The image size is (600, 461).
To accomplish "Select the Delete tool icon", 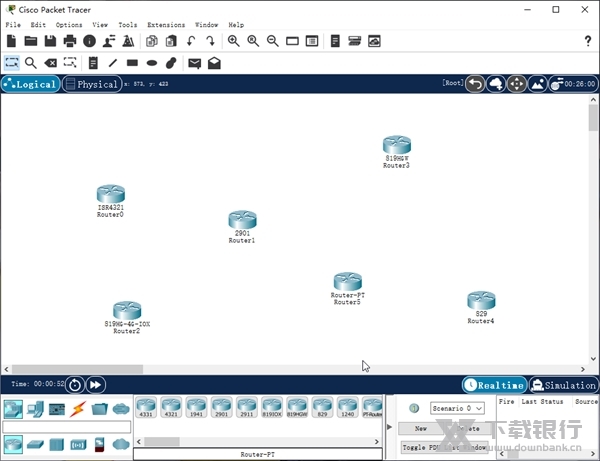I will coord(50,62).
